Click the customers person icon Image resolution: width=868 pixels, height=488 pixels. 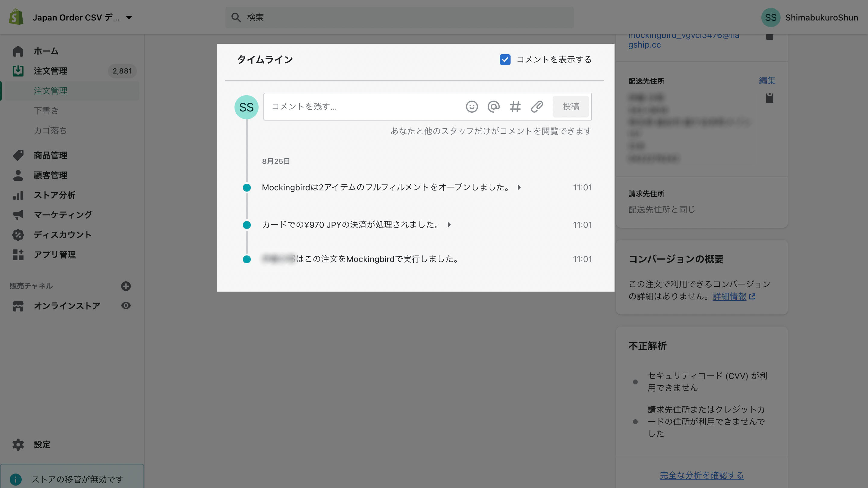click(x=18, y=175)
